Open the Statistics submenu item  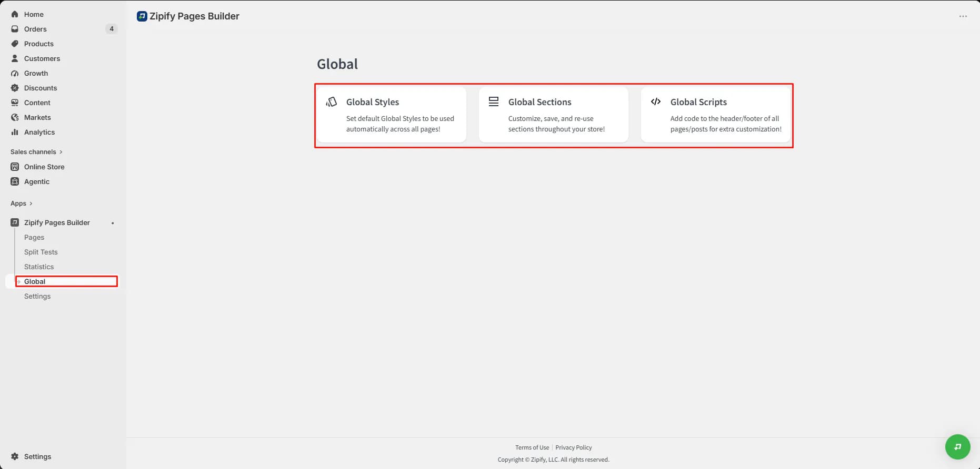pyautogui.click(x=39, y=267)
